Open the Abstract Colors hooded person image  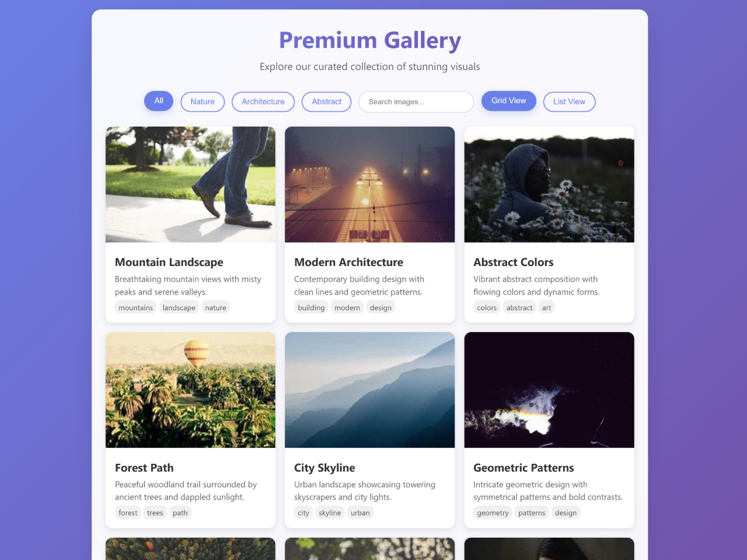pos(549,184)
